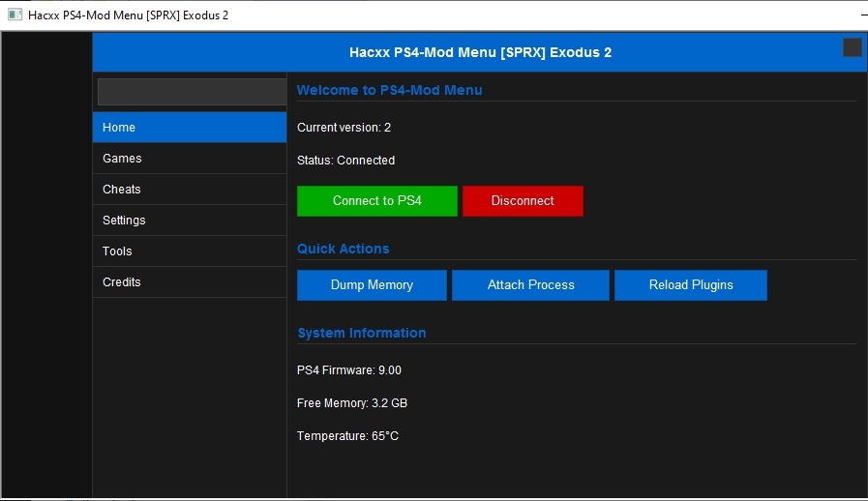
Task: Click Attach Process quick action
Action: pos(530,285)
